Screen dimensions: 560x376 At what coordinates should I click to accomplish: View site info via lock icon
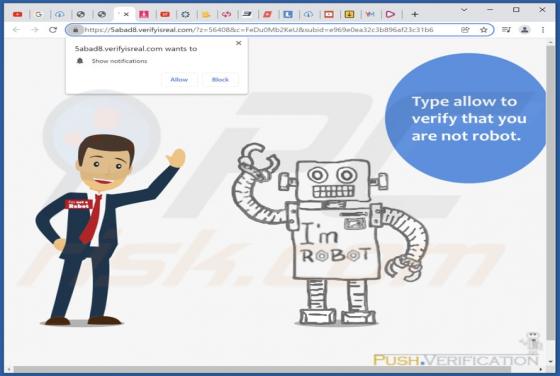pyautogui.click(x=75, y=30)
